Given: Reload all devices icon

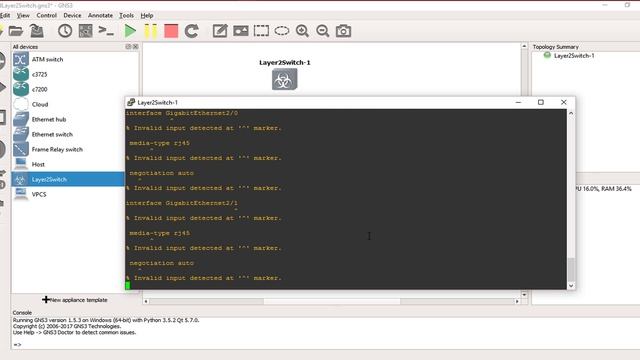Looking at the screenshot, I should pos(191,31).
